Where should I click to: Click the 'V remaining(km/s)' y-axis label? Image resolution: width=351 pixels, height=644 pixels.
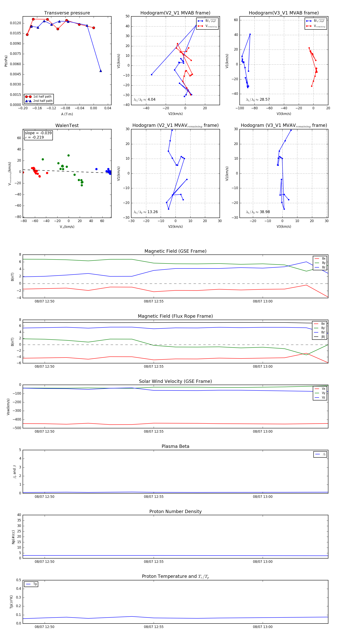pos(10,173)
